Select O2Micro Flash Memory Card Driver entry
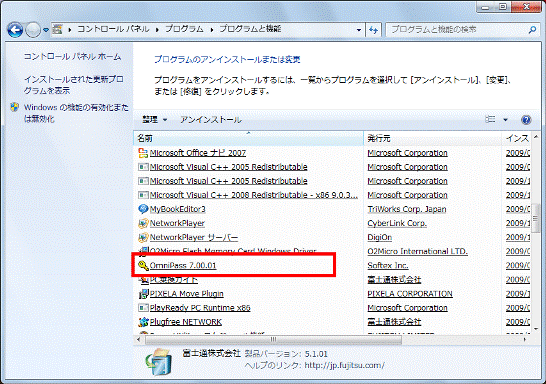 click(233, 251)
